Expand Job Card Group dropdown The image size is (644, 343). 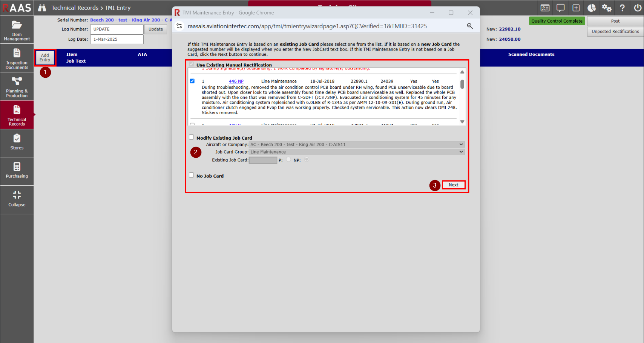(x=357, y=152)
